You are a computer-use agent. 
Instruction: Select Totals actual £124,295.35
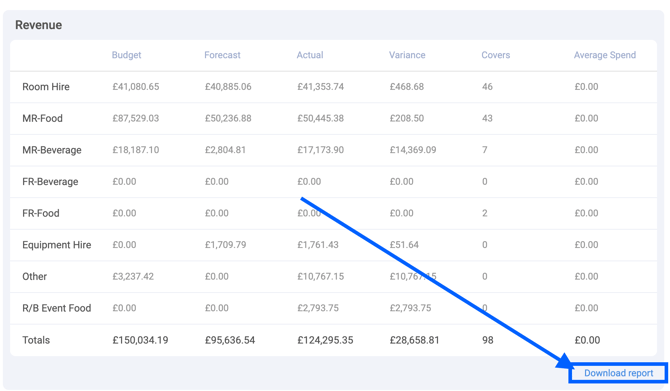[x=325, y=340]
